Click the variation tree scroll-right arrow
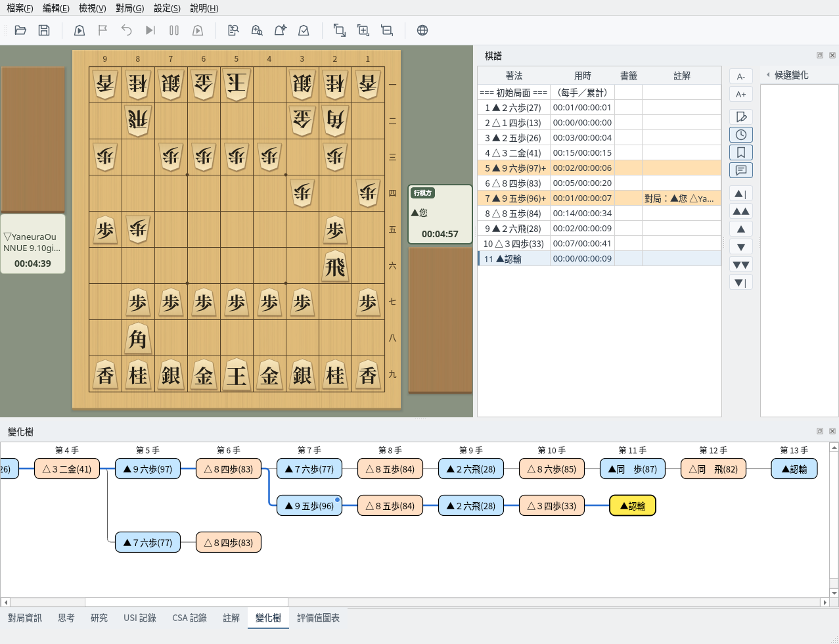 click(825, 602)
